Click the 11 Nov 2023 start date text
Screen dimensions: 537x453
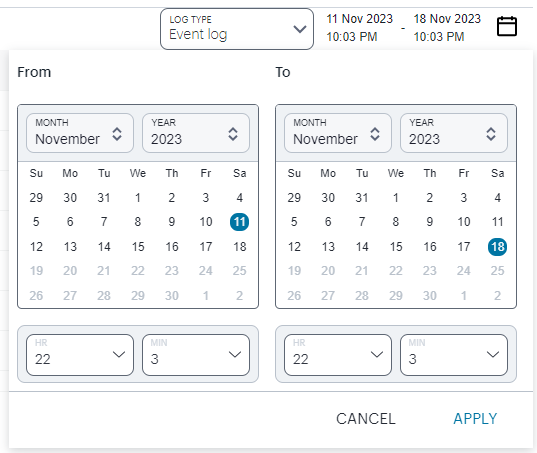(359, 18)
